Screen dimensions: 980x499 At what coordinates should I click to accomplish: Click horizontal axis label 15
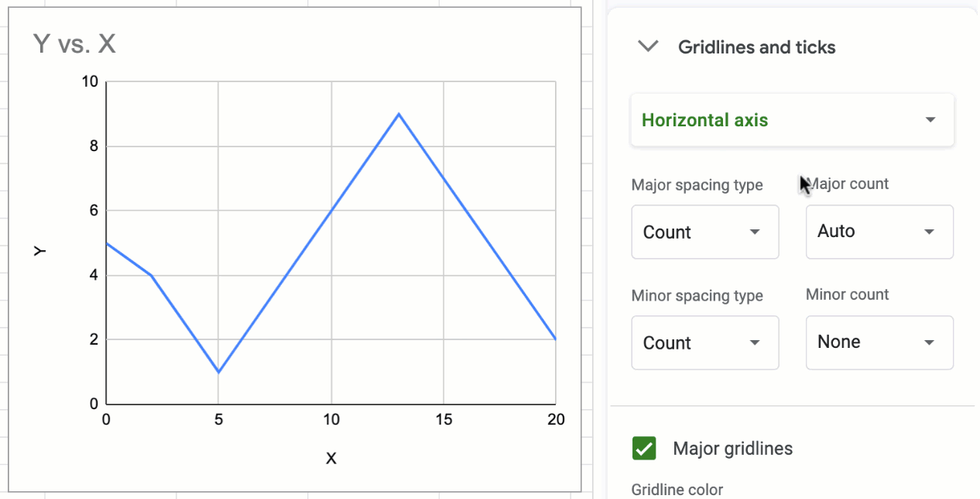point(444,420)
